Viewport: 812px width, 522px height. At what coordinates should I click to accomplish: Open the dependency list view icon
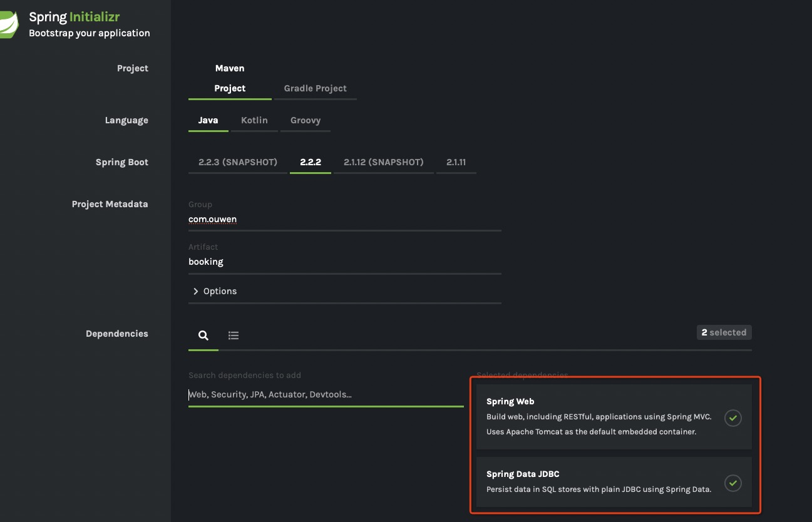click(x=233, y=335)
